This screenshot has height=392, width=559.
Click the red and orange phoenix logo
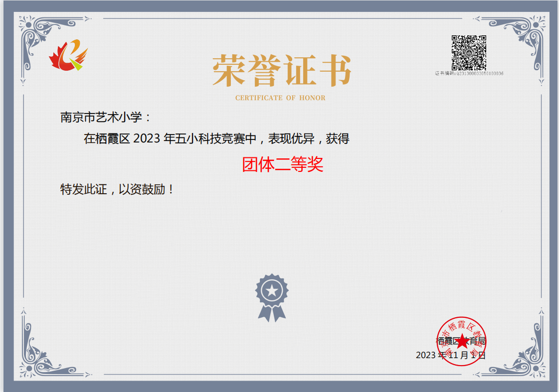pyautogui.click(x=68, y=55)
